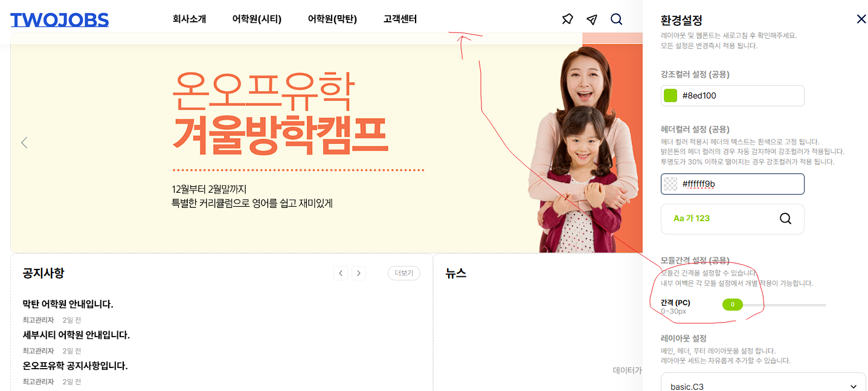
Task: Show next 공지사항 page arrow
Action: click(359, 273)
